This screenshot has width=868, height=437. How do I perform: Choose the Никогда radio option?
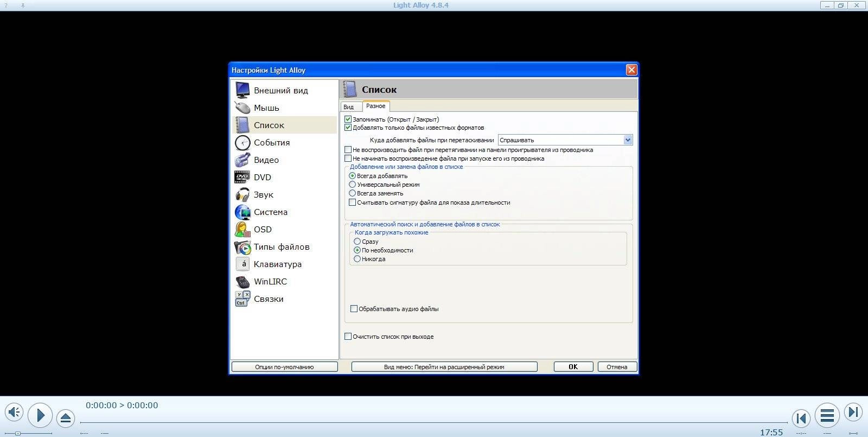[357, 259]
